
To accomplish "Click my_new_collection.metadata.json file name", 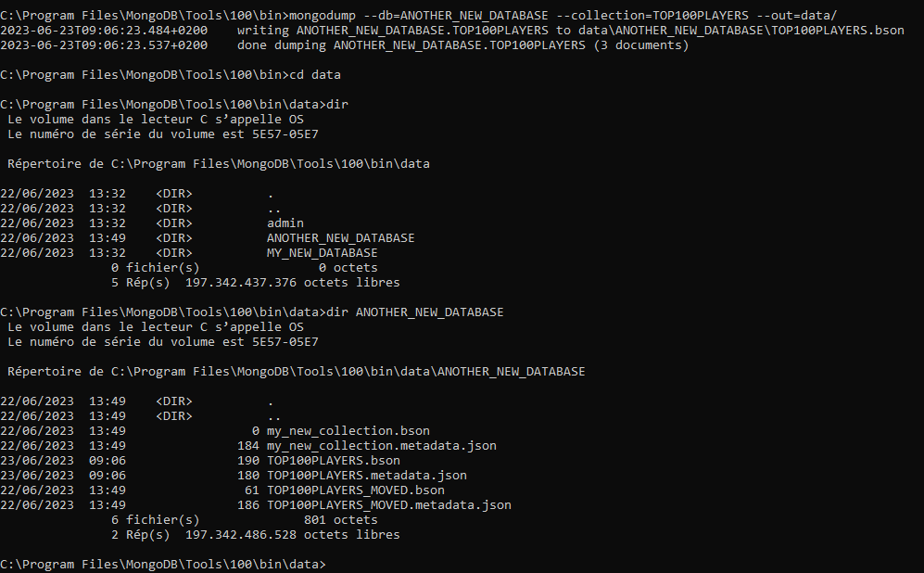I will pos(381,446).
